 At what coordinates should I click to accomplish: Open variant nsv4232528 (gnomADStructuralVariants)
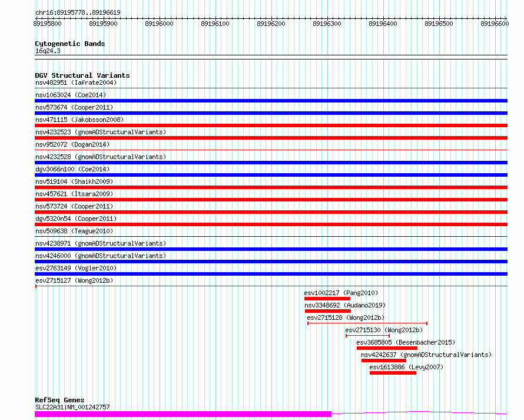point(101,157)
